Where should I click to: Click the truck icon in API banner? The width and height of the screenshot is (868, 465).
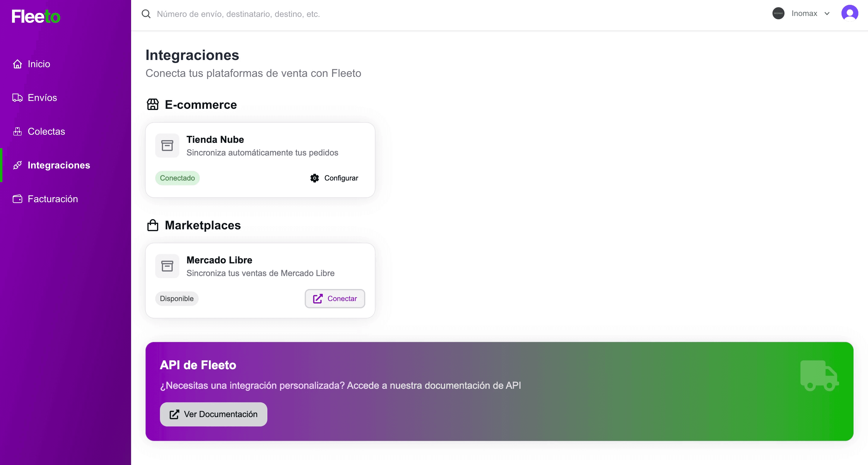(x=819, y=375)
